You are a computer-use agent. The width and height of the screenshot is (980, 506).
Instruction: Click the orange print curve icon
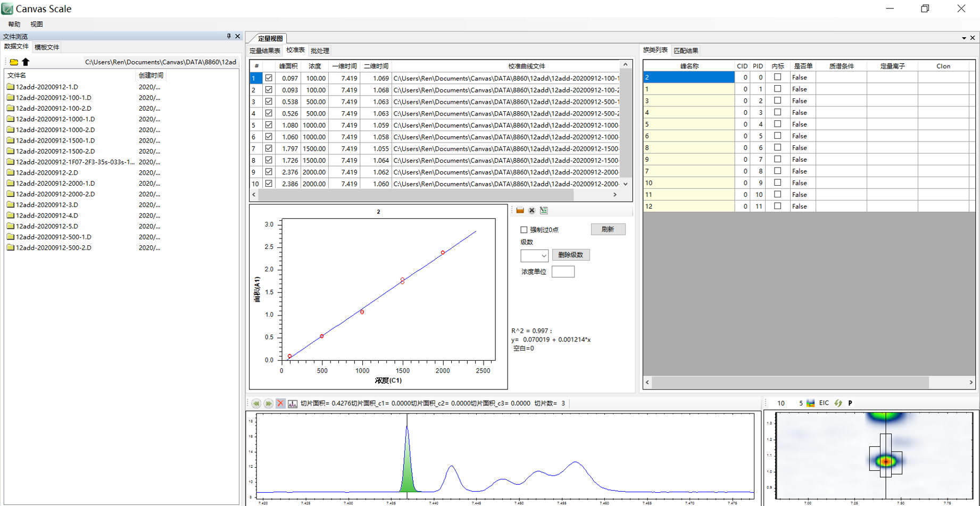point(520,211)
